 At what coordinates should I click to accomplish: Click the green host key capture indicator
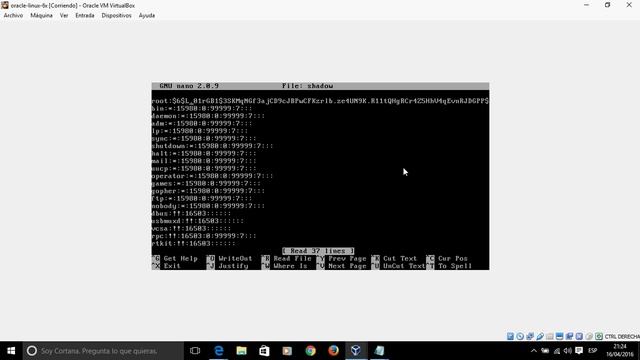[599, 336]
